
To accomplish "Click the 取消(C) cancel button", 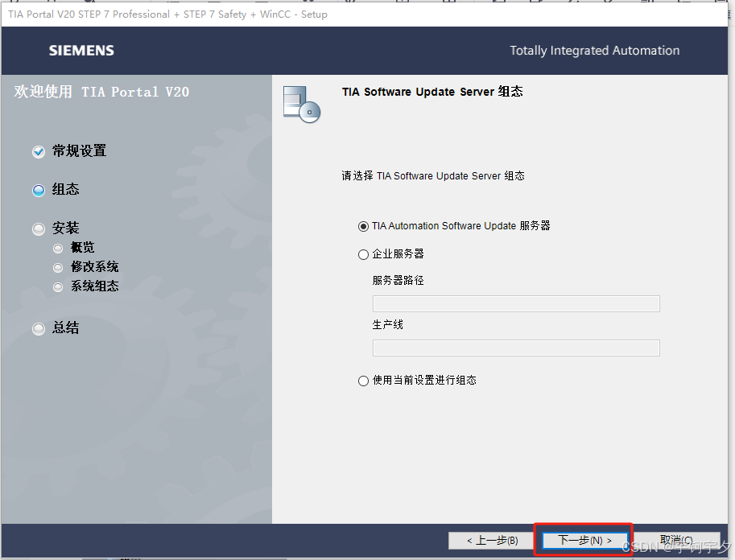I will (x=677, y=541).
